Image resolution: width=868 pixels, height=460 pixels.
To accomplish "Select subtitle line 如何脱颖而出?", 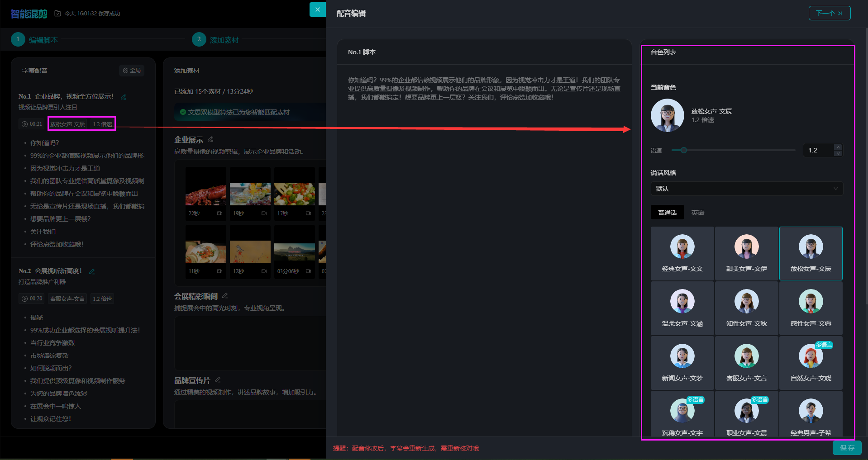I will tap(51, 368).
